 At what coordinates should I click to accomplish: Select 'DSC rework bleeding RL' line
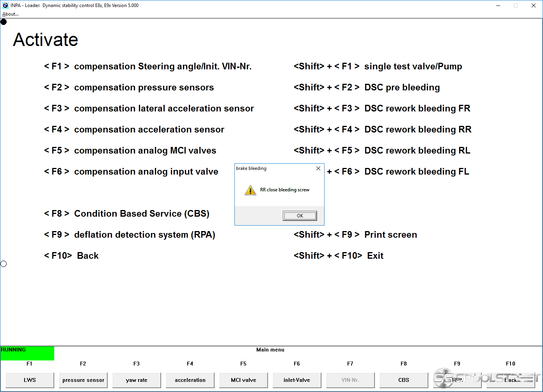pos(382,151)
